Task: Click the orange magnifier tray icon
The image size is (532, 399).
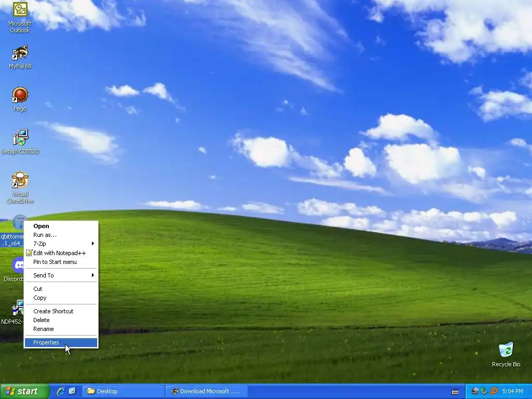Action: point(494,391)
